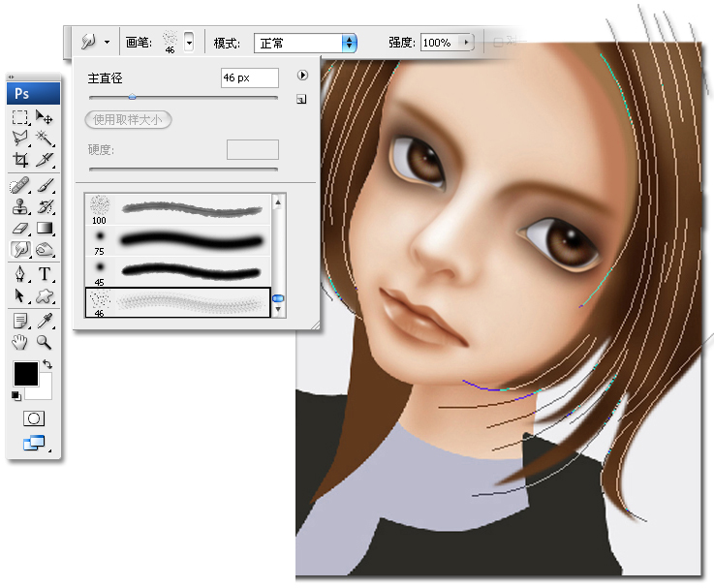This screenshot has width=714, height=588.
Task: Select the Notes tool
Action: pos(19,321)
